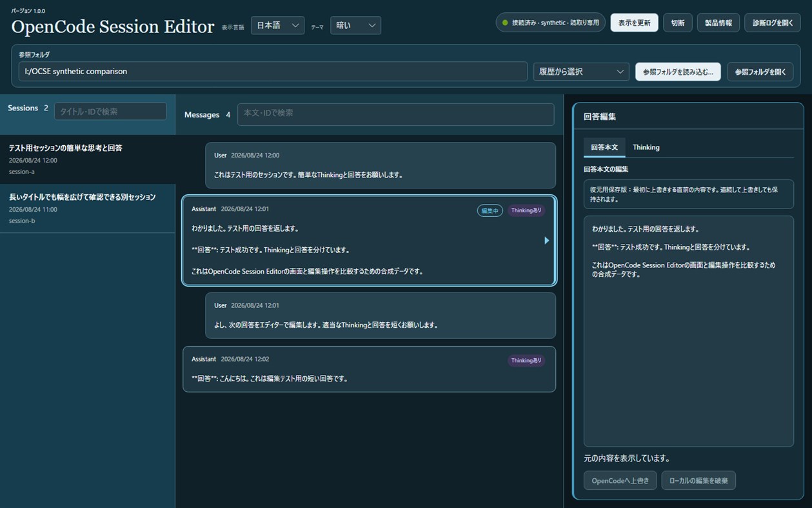Click the 表示を更新 button

click(635, 23)
